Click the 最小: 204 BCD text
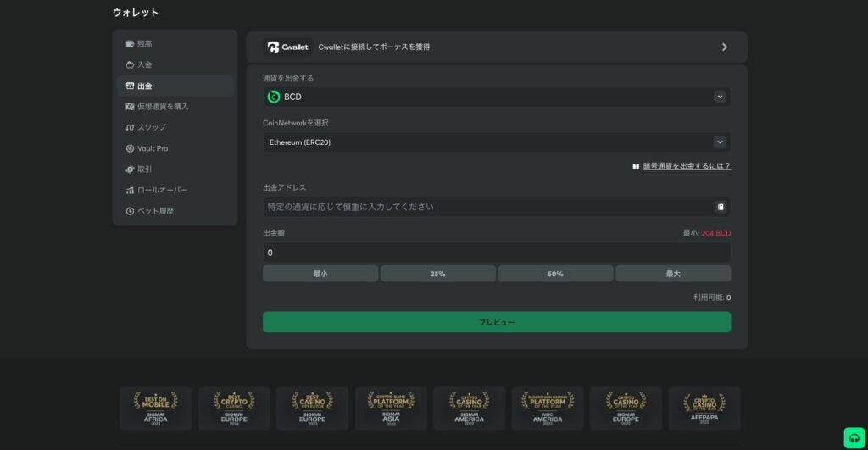The height and width of the screenshot is (450, 868). 706,233
